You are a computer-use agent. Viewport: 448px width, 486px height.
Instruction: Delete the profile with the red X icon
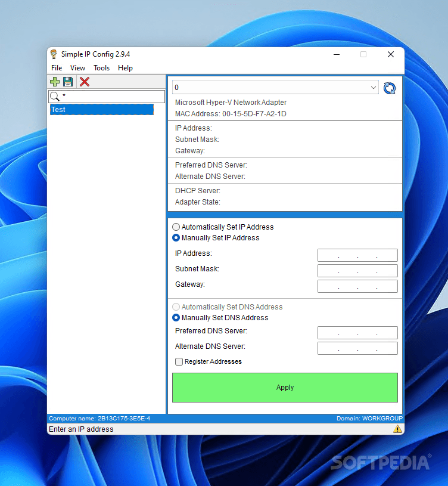point(85,82)
